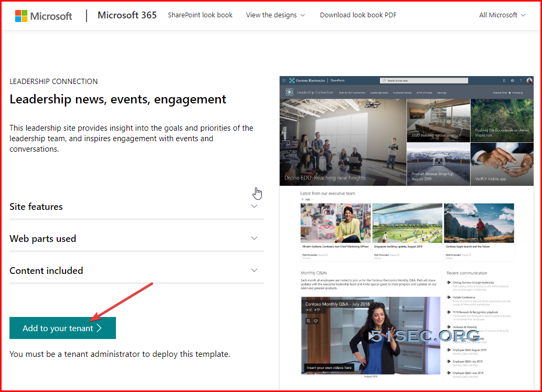
Task: Click the Add to your tenant button
Action: pyautogui.click(x=62, y=328)
